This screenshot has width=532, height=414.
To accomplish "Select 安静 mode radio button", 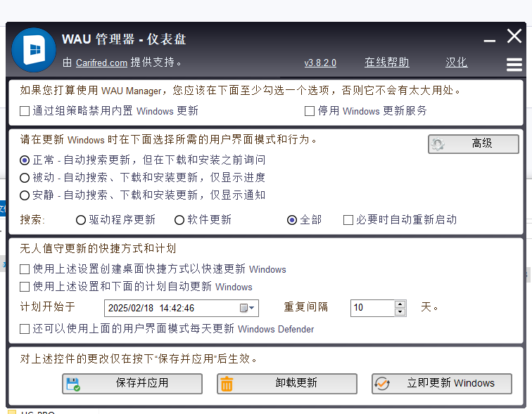I will pos(25,195).
